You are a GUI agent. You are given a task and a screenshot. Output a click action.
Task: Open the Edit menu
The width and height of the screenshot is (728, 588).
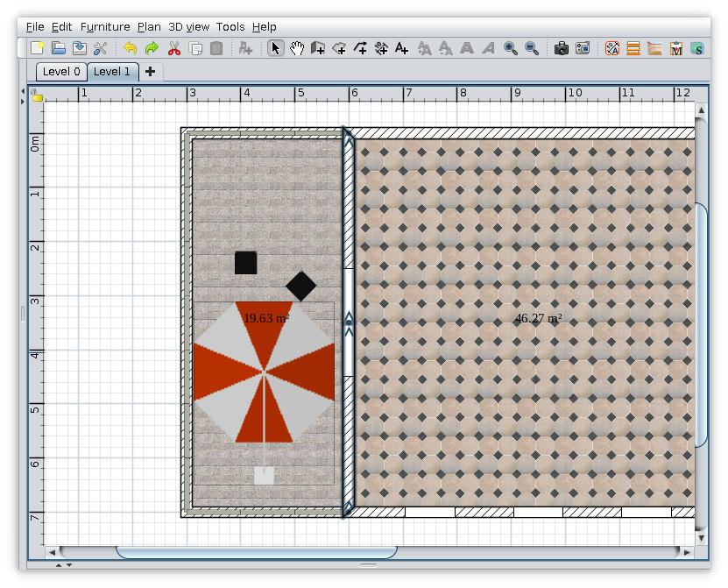tap(61, 27)
